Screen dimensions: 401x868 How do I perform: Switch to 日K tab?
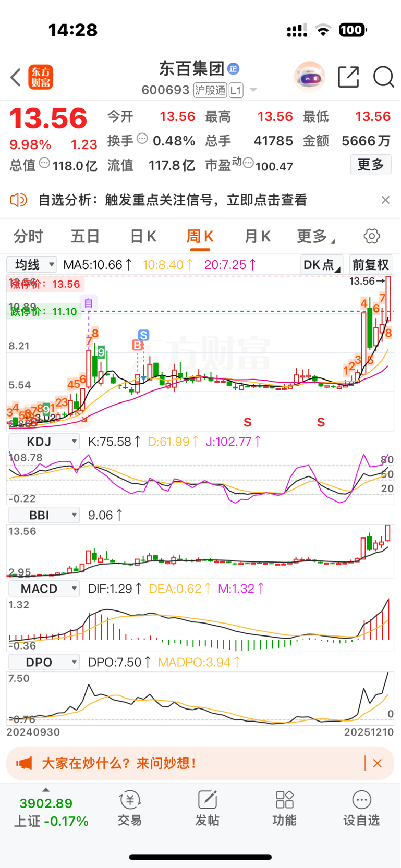(143, 237)
